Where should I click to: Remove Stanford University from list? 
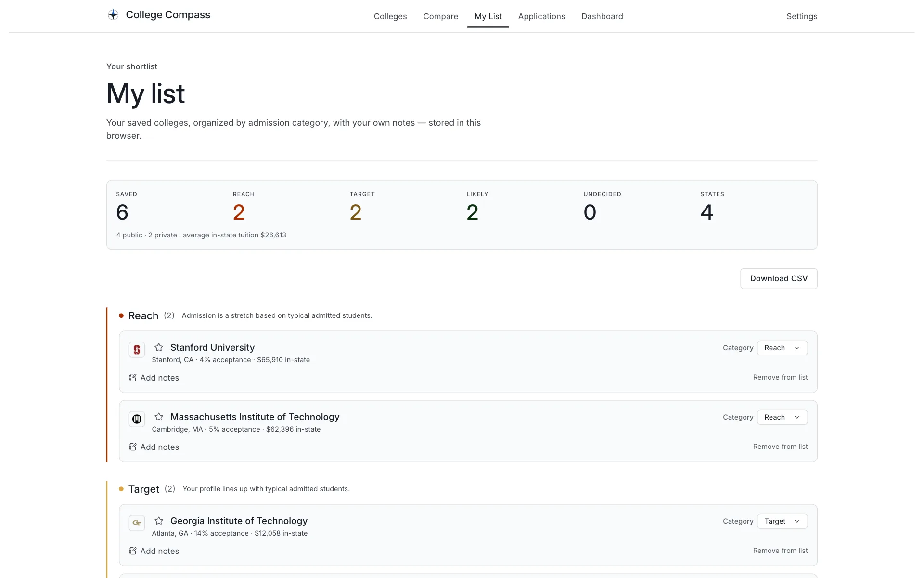(x=780, y=377)
